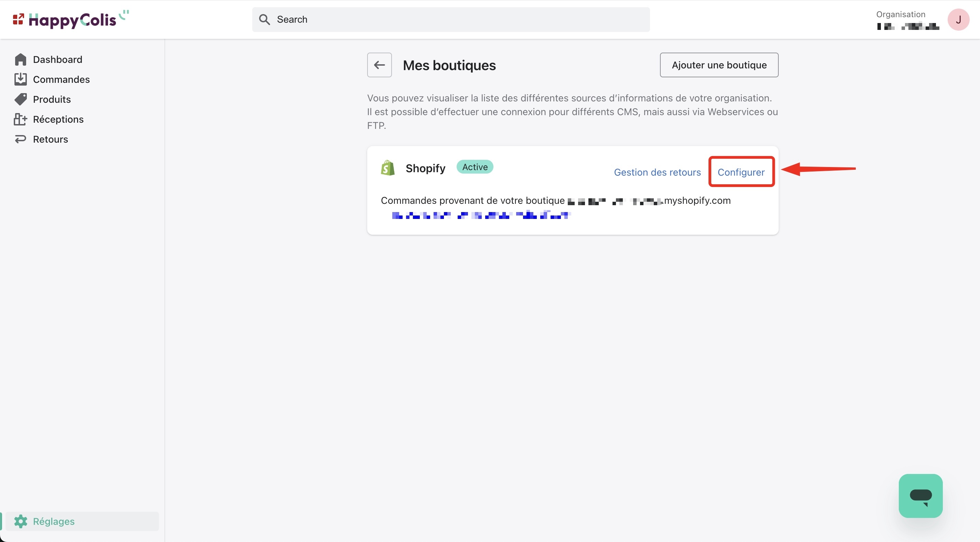Image resolution: width=980 pixels, height=542 pixels.
Task: Click the Réceptions icon in sidebar
Action: [21, 119]
